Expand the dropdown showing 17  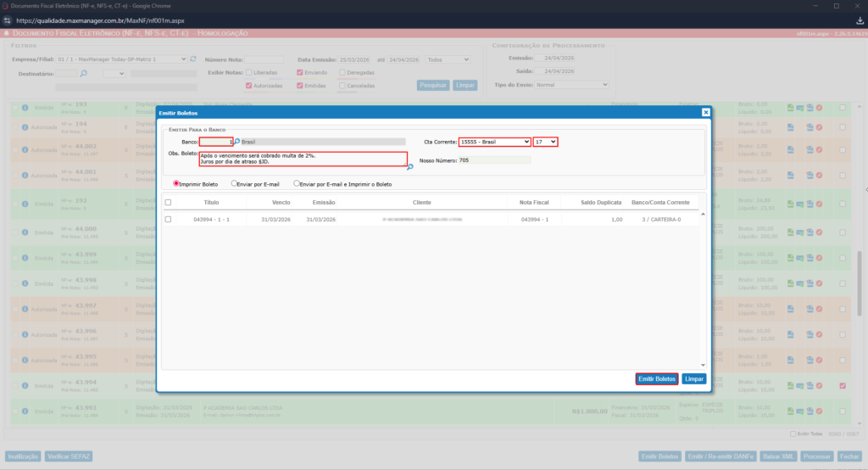(545, 142)
